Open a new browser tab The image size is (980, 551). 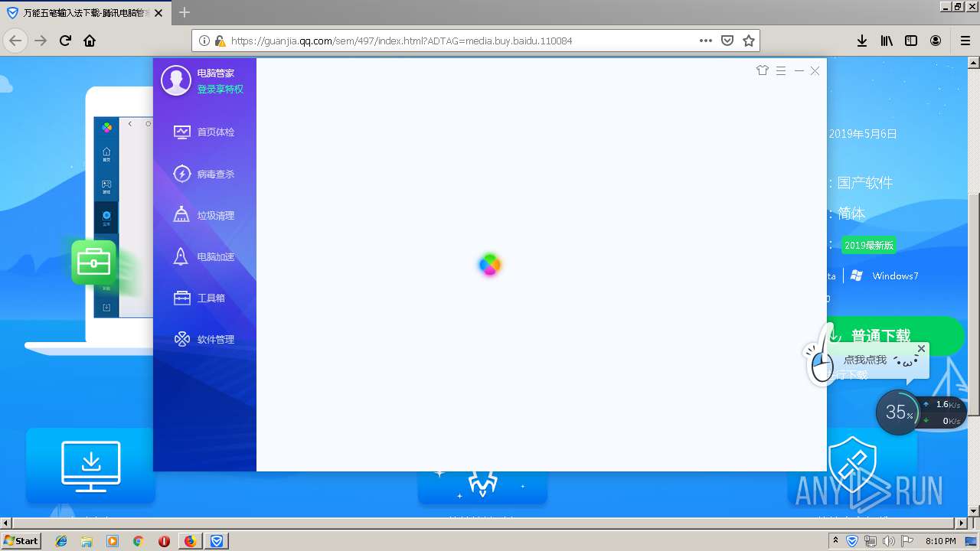(185, 12)
